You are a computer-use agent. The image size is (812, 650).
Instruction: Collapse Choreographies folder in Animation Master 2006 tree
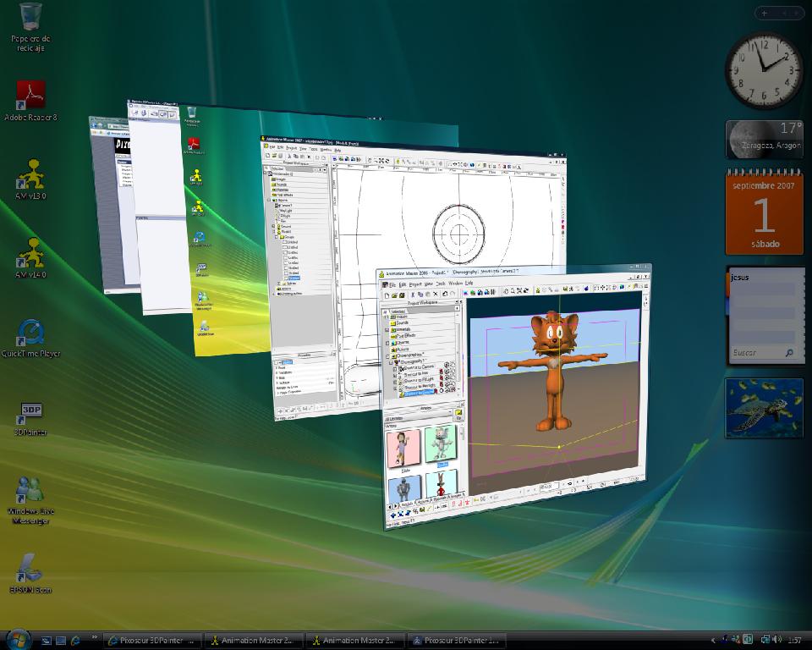tap(387, 356)
